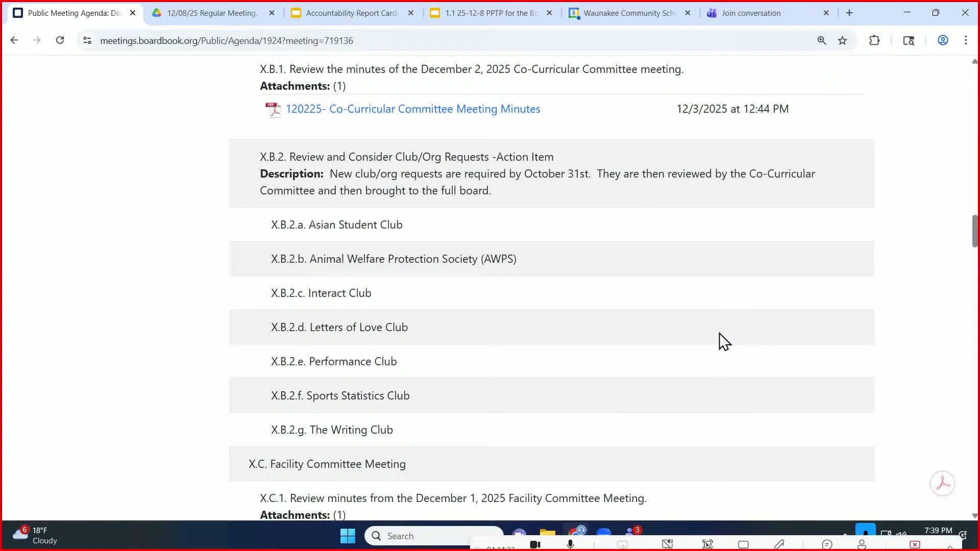The width and height of the screenshot is (980, 551).
Task: Open the zoom magnifier in the address bar
Action: click(x=821, y=40)
